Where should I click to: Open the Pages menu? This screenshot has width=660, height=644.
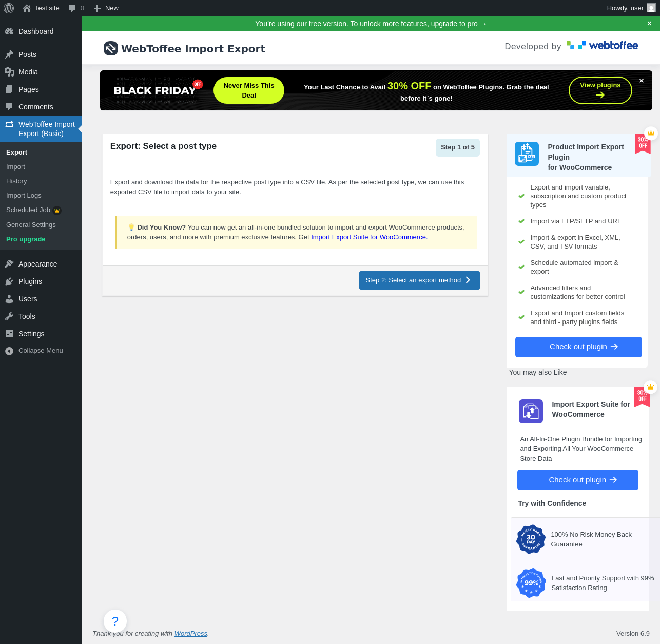(41, 89)
